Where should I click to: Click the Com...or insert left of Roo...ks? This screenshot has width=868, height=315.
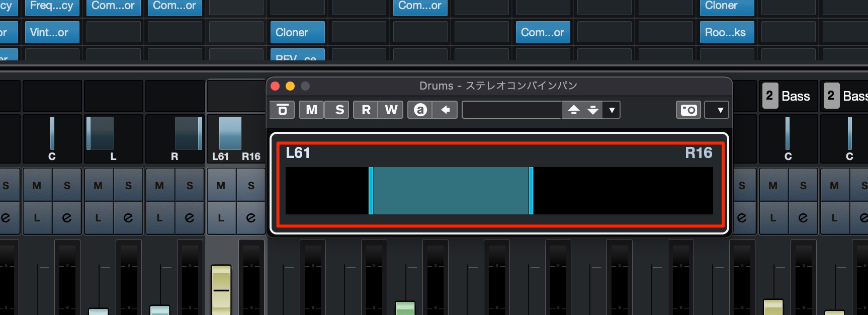[543, 32]
